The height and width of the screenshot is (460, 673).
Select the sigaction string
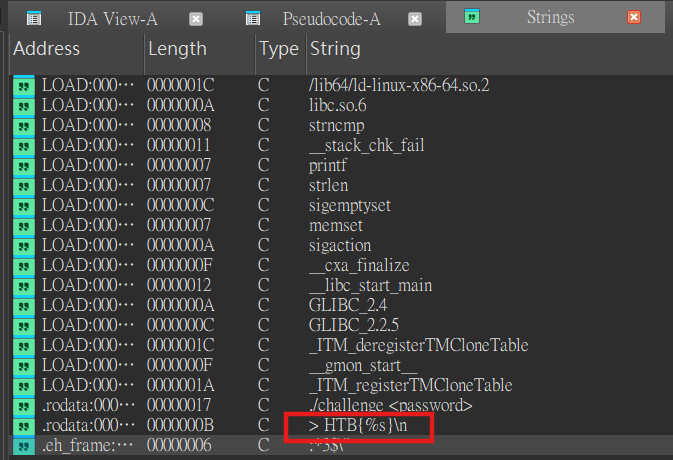pyautogui.click(x=340, y=245)
